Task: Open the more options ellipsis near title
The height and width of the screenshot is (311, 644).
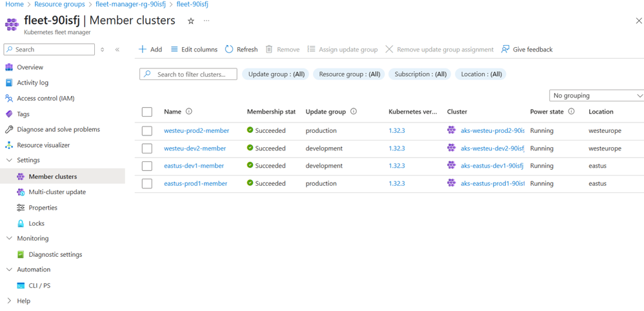Action: 206,21
